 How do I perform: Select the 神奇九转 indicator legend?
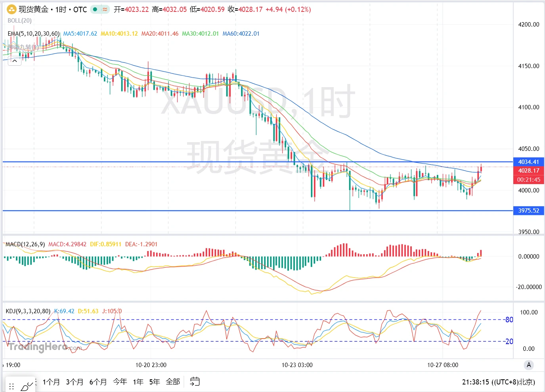23,48
